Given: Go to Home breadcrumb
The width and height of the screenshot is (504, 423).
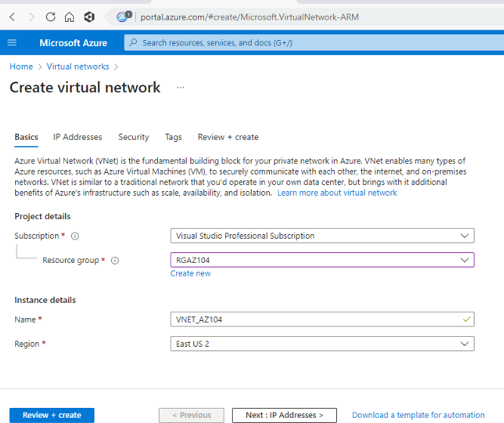Looking at the screenshot, I should pyautogui.click(x=21, y=66).
